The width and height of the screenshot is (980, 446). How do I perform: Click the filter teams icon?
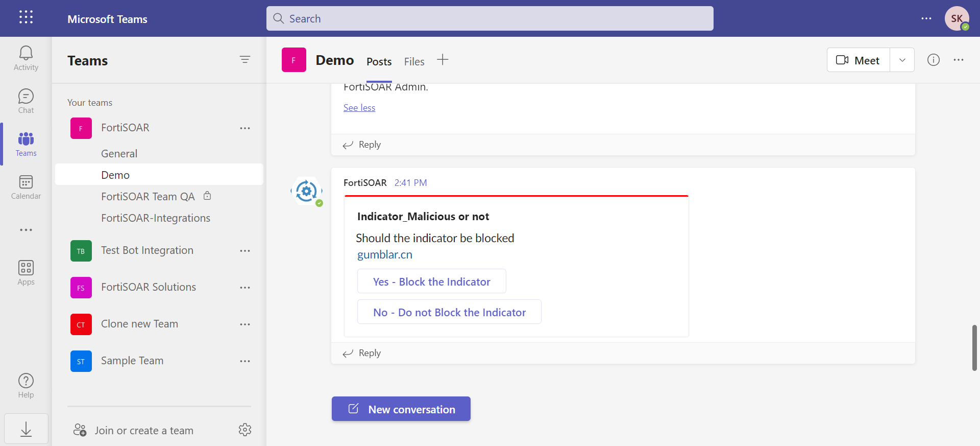pos(245,60)
